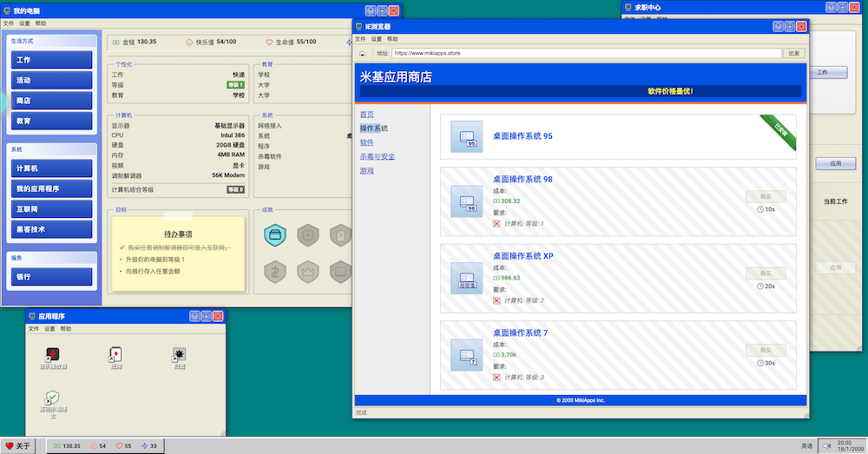Image resolution: width=868 pixels, height=454 pixels.
Task: Select the 桌面操作系统 95 product icon
Action: click(x=468, y=137)
